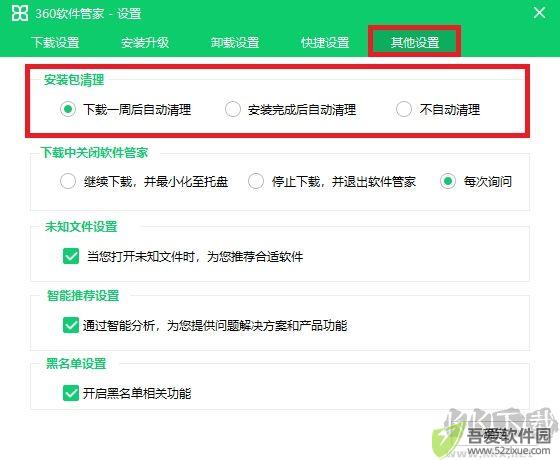560x460 pixels.
Task: Click the 360软件管家 - 设置 title text
Action: pos(88,14)
